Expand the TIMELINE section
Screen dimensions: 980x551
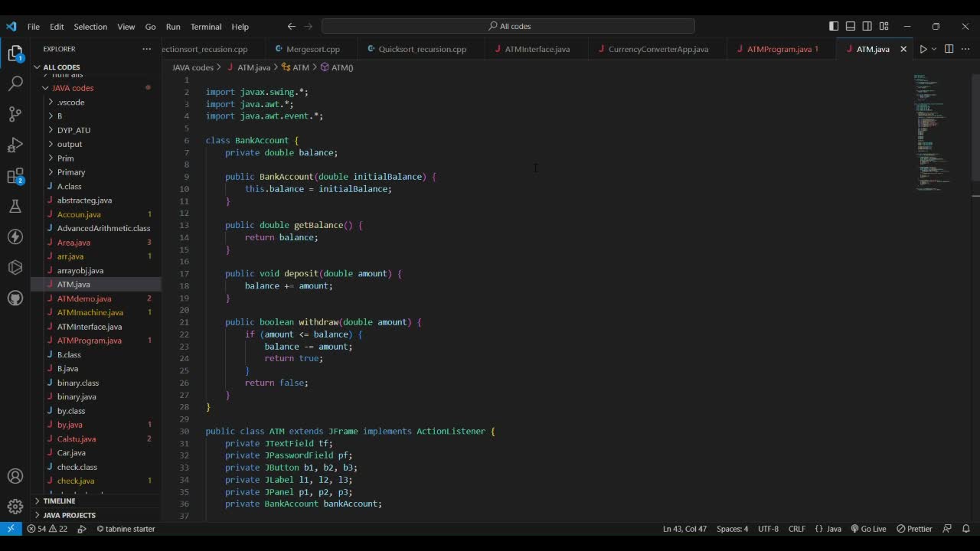pyautogui.click(x=59, y=500)
